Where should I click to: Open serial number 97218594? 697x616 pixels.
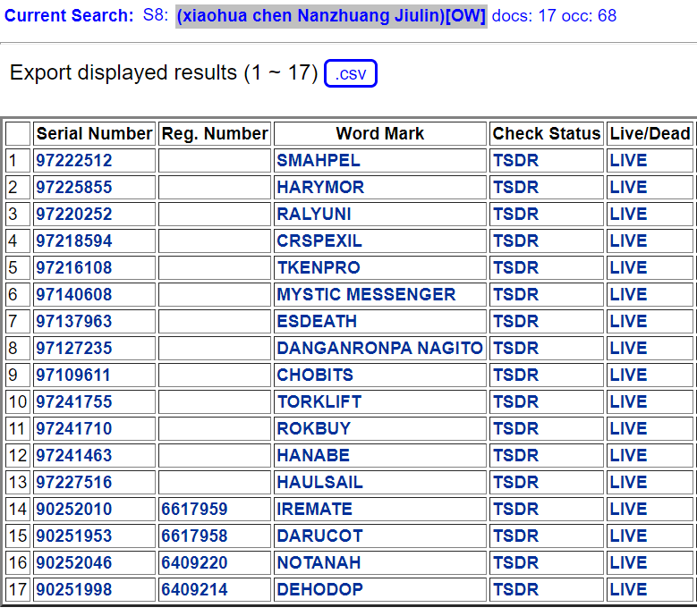73,240
